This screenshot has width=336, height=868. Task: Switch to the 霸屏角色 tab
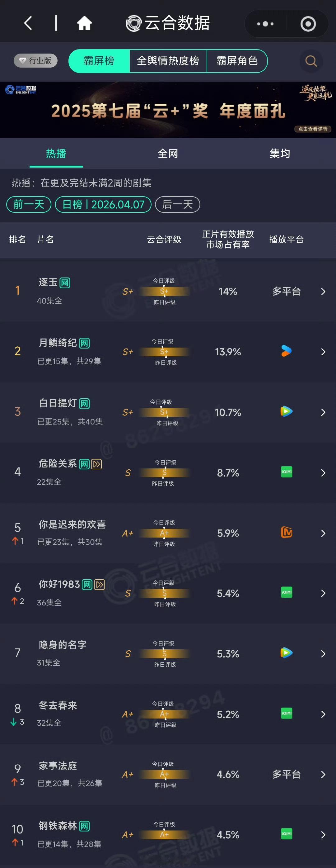pos(237,61)
